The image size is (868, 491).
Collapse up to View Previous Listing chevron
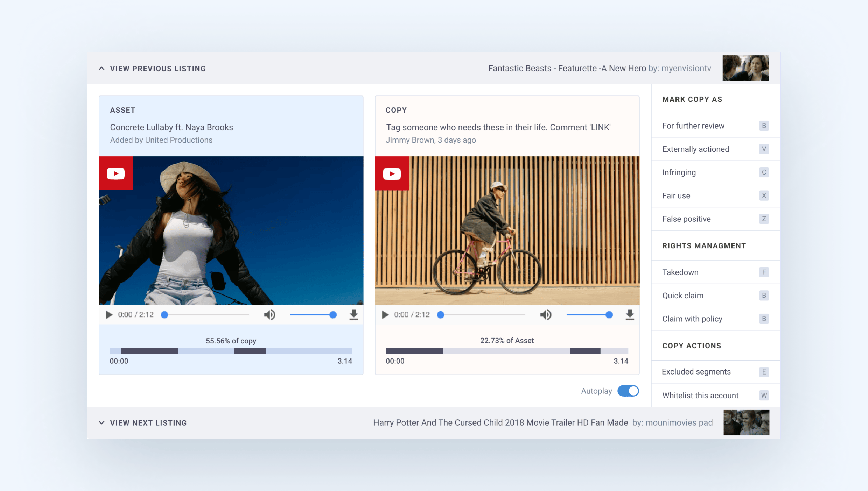[101, 69]
